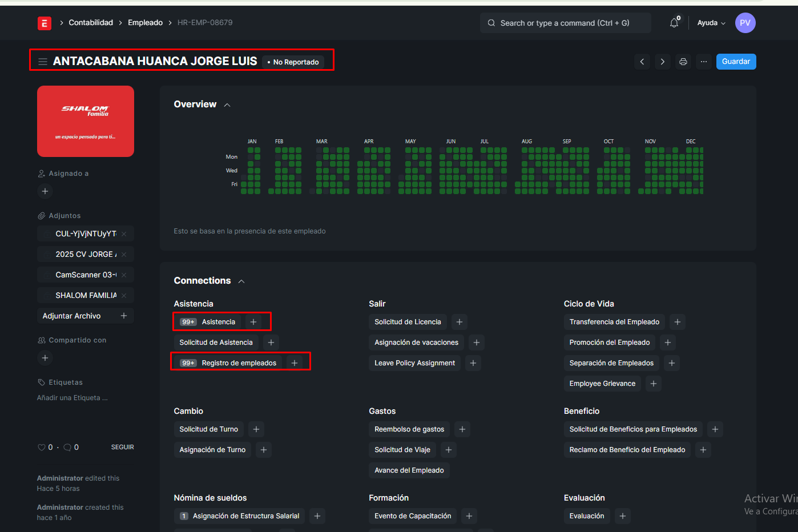Screen dimensions: 798x532
Task: Navigate to Contabilidad breadcrumb
Action: tap(91, 23)
